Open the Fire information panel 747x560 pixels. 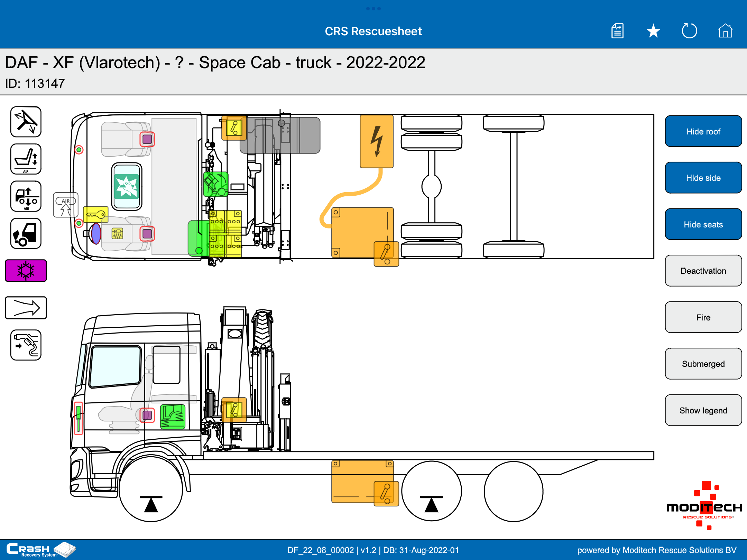pyautogui.click(x=703, y=317)
